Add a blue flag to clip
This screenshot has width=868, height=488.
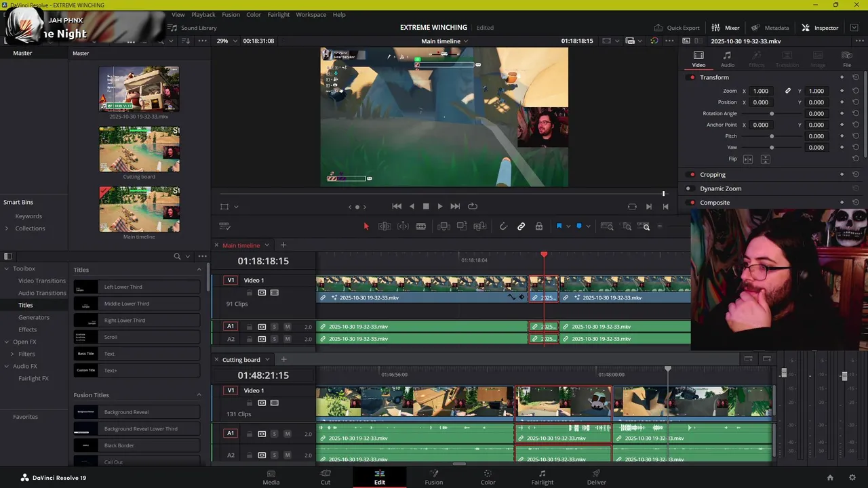click(559, 226)
